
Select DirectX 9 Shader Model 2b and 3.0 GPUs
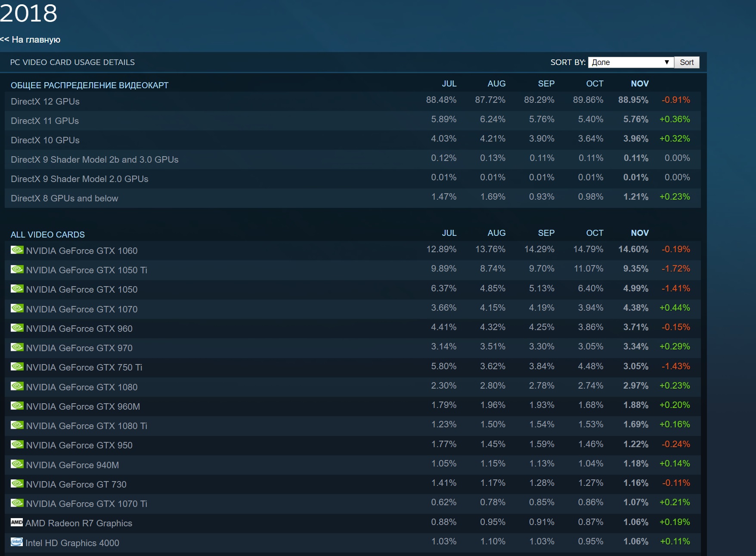95,160
